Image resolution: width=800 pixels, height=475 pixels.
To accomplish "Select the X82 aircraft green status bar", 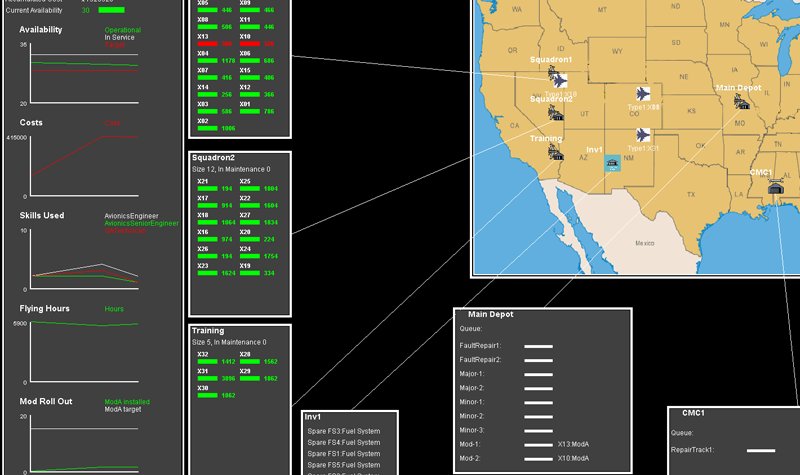I will (x=207, y=128).
